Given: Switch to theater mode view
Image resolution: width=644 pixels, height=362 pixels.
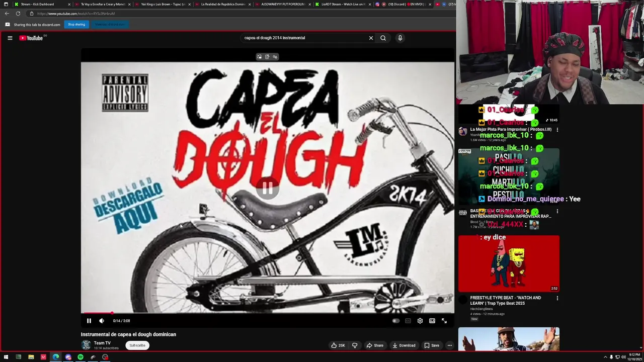Looking at the screenshot, I should point(432,321).
